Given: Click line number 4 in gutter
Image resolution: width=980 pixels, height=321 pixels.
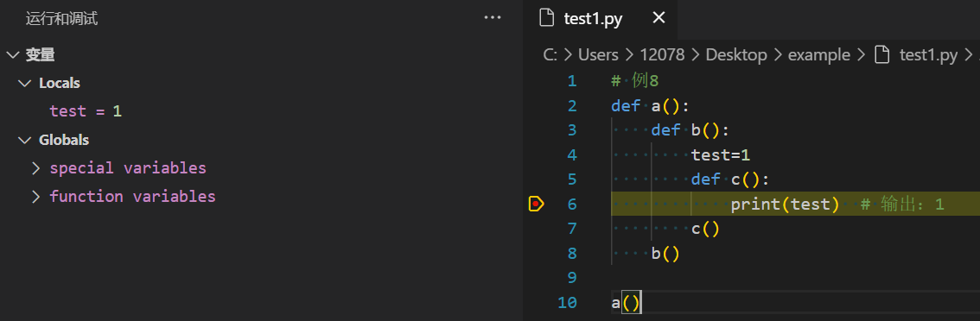Looking at the screenshot, I should point(572,154).
